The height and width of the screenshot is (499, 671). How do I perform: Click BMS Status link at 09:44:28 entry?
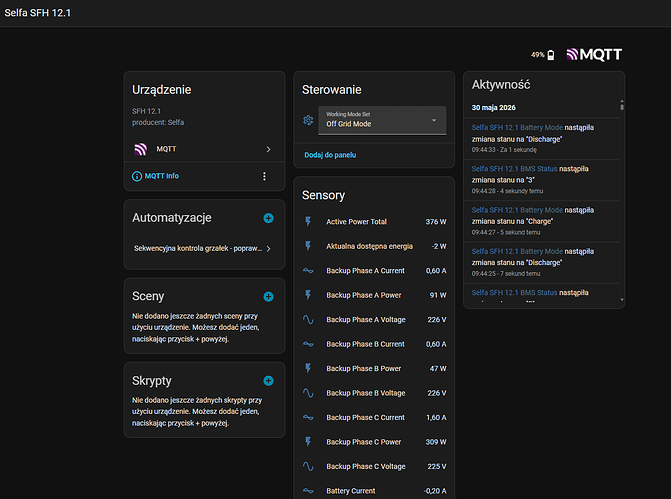(x=514, y=169)
